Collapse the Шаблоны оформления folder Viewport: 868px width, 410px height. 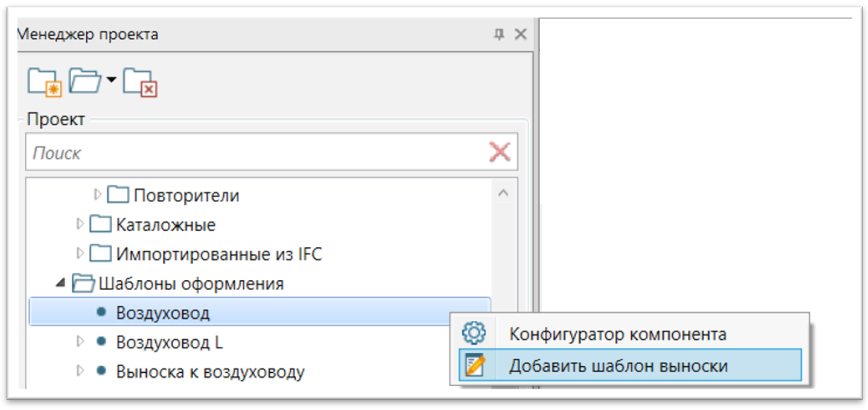60,284
